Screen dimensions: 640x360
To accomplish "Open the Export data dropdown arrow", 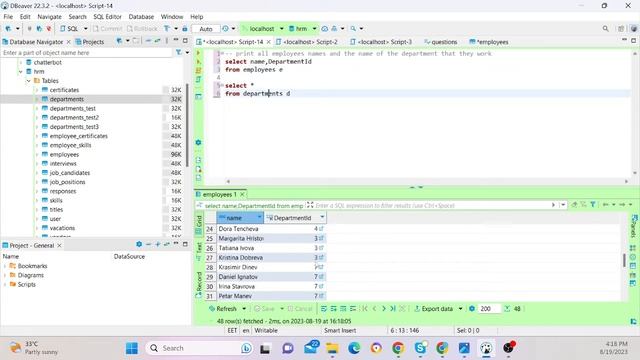I will click(x=460, y=309).
